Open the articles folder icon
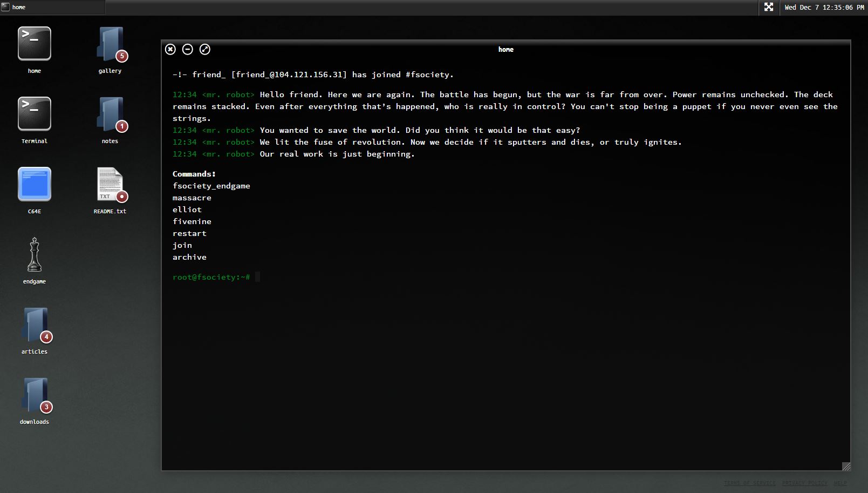Image resolution: width=868 pixels, height=493 pixels. (36, 325)
